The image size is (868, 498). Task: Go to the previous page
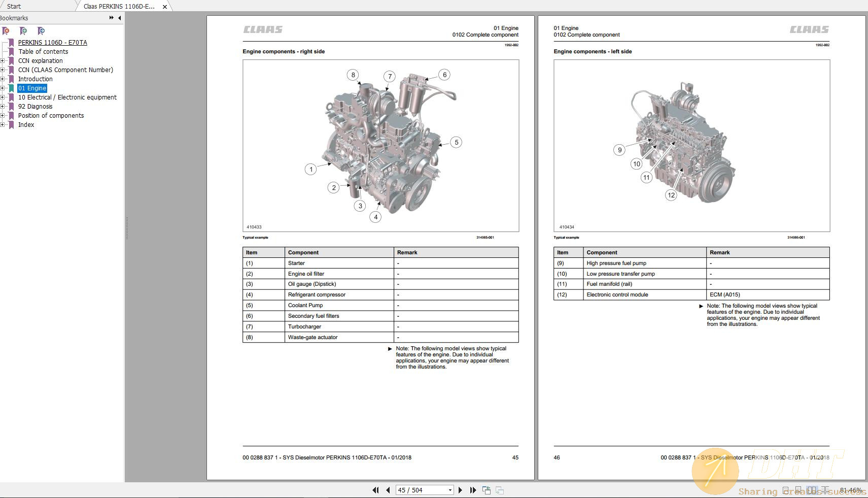coord(388,490)
